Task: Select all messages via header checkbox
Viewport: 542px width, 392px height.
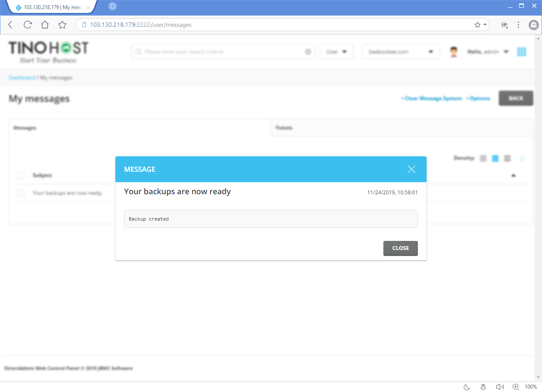Action: tap(21, 175)
